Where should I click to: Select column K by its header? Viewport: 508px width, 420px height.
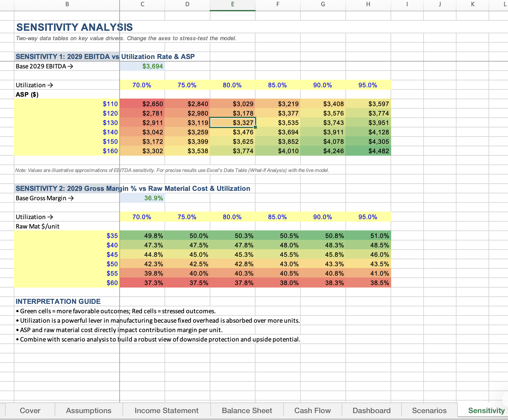pos(473,4)
